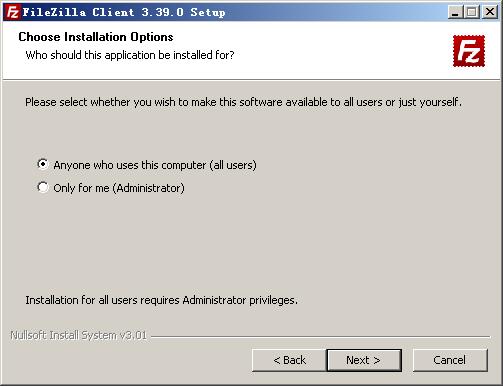Click the maximize window button

pyautogui.click(x=472, y=12)
